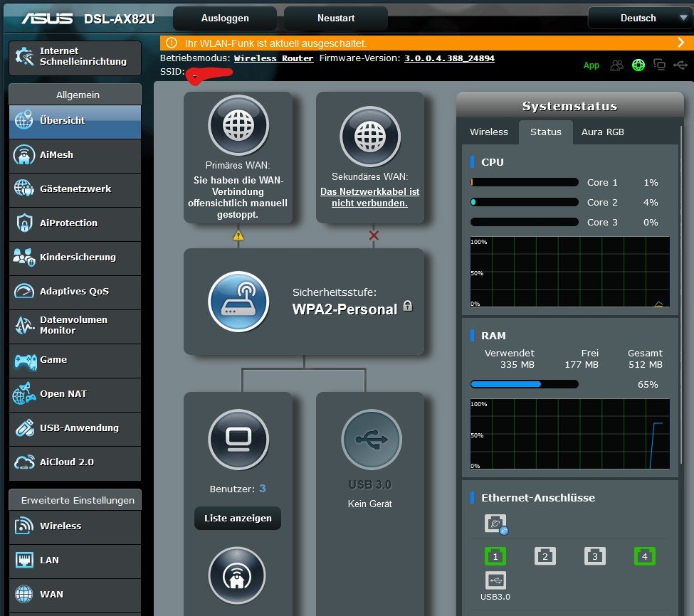Click the Primäres WAN globe icon
Image resolution: width=694 pixels, height=616 pixels.
pos(238,125)
